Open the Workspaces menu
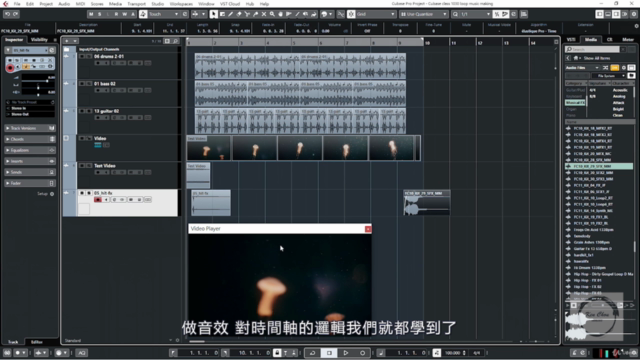640x360 pixels. point(181,4)
